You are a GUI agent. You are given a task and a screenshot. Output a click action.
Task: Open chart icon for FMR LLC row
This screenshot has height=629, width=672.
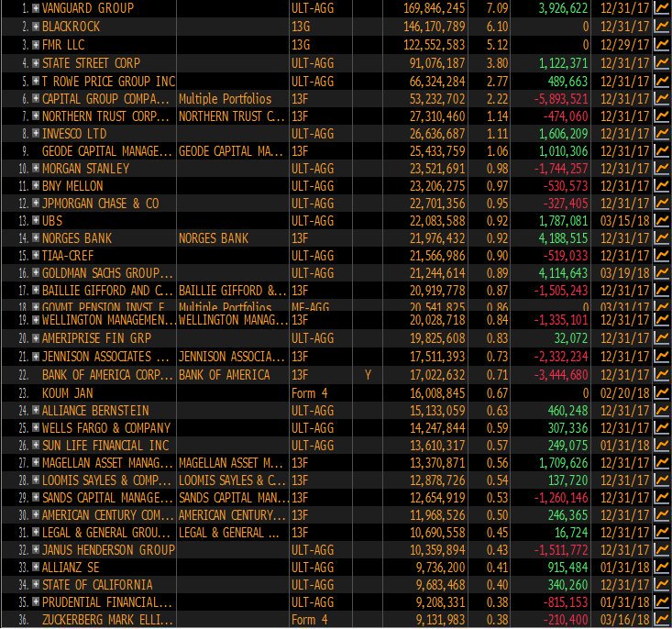tap(662, 45)
